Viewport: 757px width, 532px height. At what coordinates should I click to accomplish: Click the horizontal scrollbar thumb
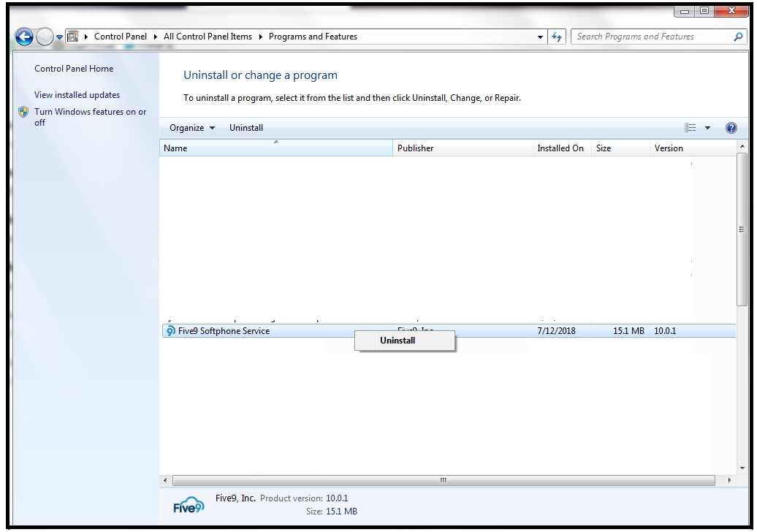[444, 480]
